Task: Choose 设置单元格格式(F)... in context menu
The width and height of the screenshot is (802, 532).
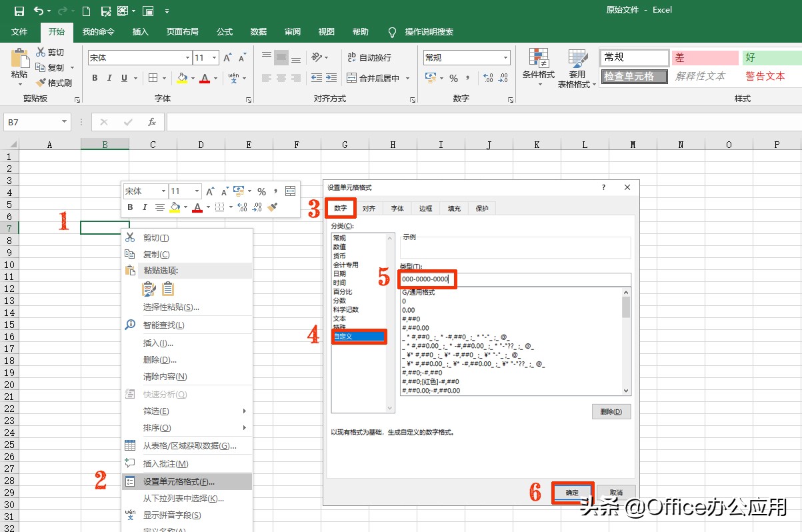Action: point(187,481)
